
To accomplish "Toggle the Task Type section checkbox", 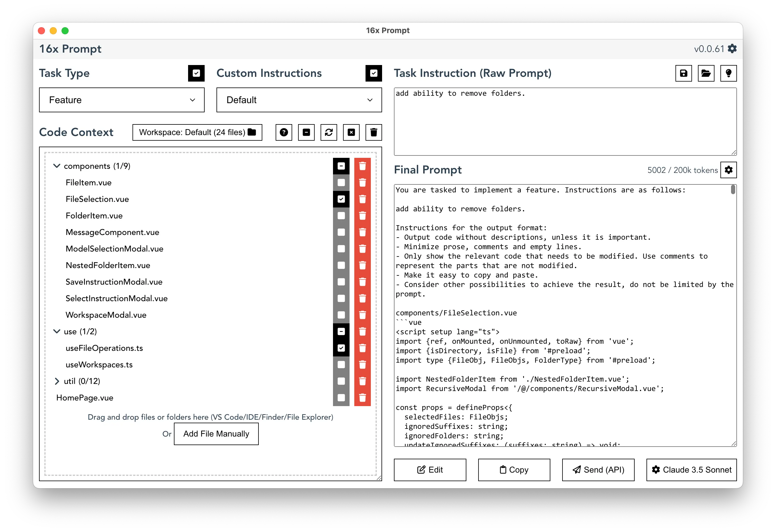I will (x=196, y=73).
